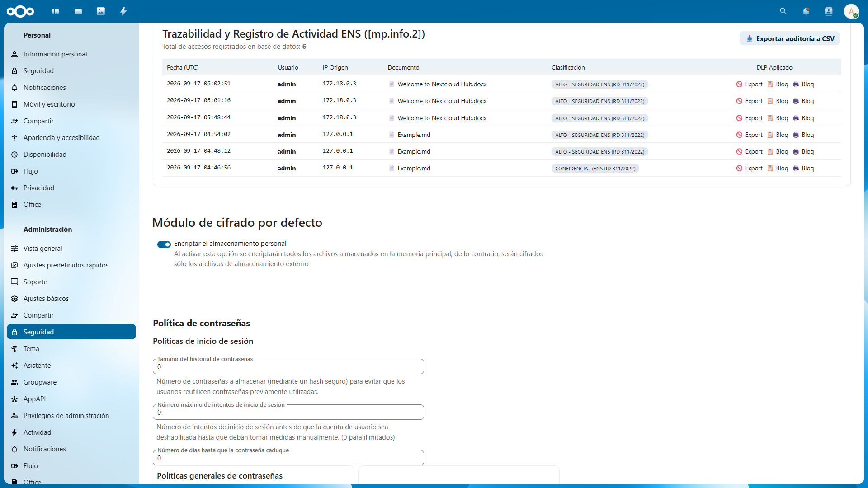This screenshot has height=488, width=868.
Task: Open the Photos app icon
Action: [101, 11]
